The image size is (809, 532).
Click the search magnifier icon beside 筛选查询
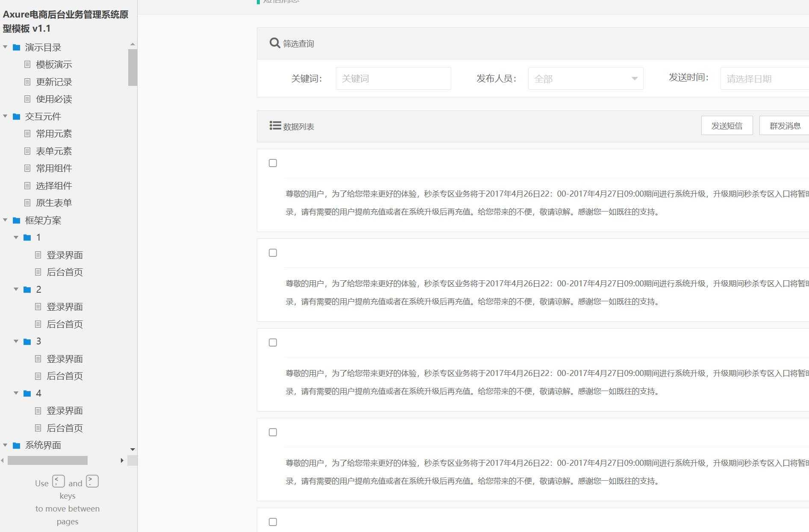274,43
